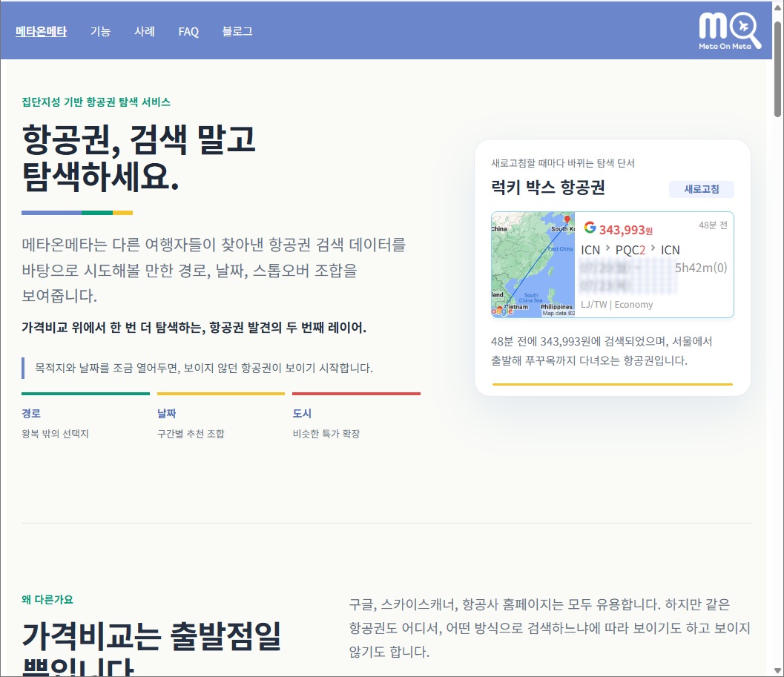784x677 pixels.
Task: Open the 블로그 menu item
Action: pos(237,31)
